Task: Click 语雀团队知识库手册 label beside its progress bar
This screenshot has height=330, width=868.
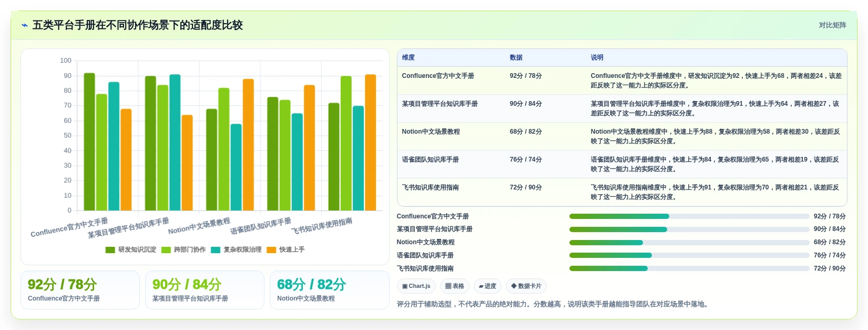Action: click(x=425, y=255)
